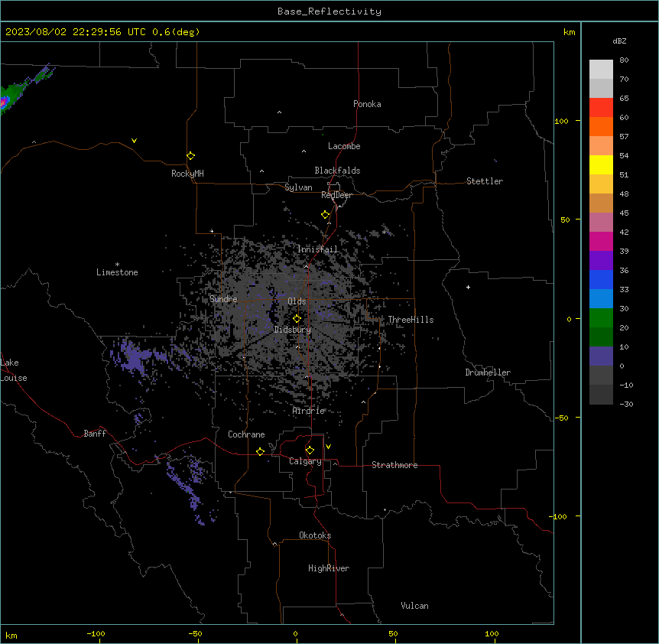Click the RockyMH label
This screenshot has height=644, width=659.
coord(187,174)
